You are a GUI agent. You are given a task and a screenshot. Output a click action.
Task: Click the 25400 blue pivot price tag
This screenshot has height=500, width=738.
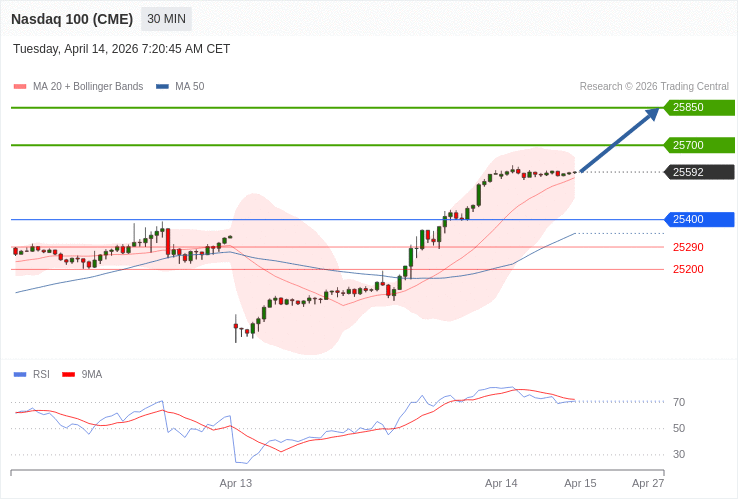click(x=699, y=219)
